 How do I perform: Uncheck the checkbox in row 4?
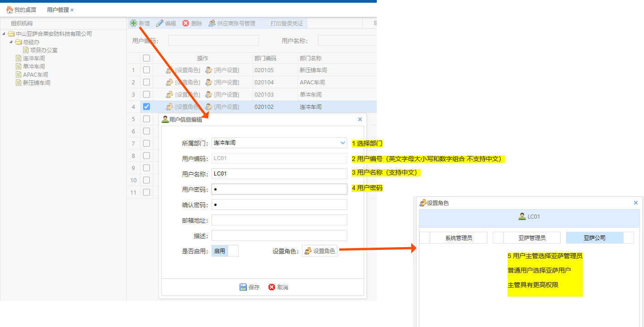click(x=146, y=107)
